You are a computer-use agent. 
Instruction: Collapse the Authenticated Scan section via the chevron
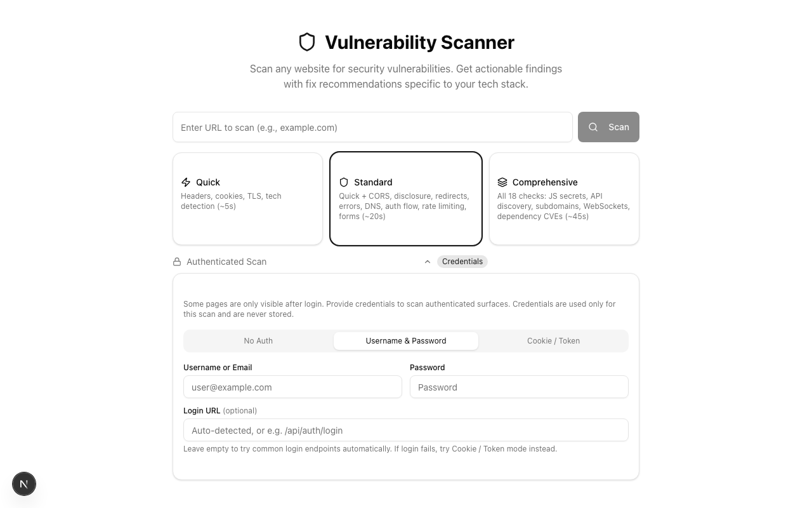pos(428,261)
